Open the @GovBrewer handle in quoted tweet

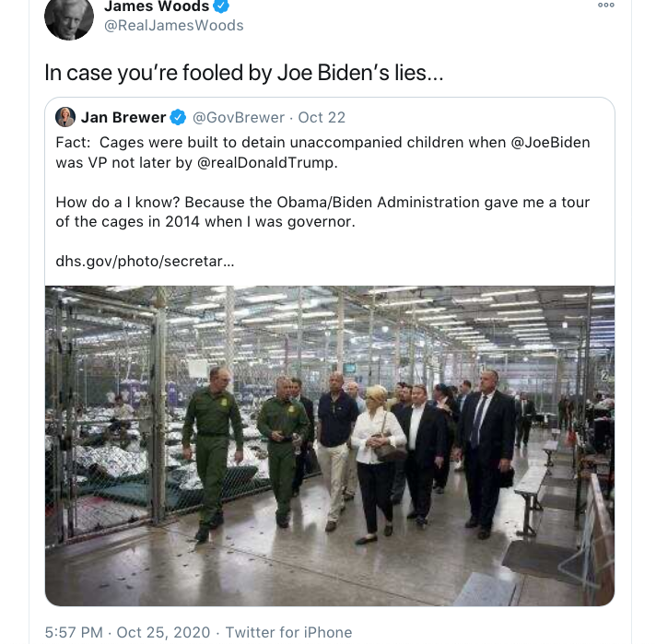pyautogui.click(x=238, y=117)
